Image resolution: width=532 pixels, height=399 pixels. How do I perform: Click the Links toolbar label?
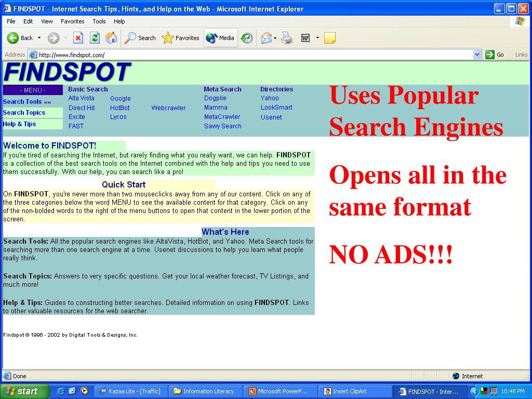pyautogui.click(x=521, y=55)
